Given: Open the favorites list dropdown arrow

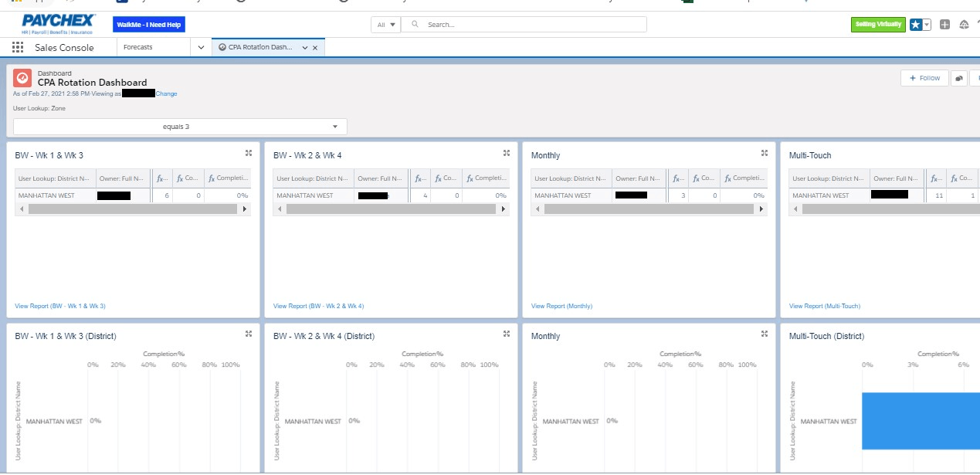Looking at the screenshot, I should coord(927,25).
